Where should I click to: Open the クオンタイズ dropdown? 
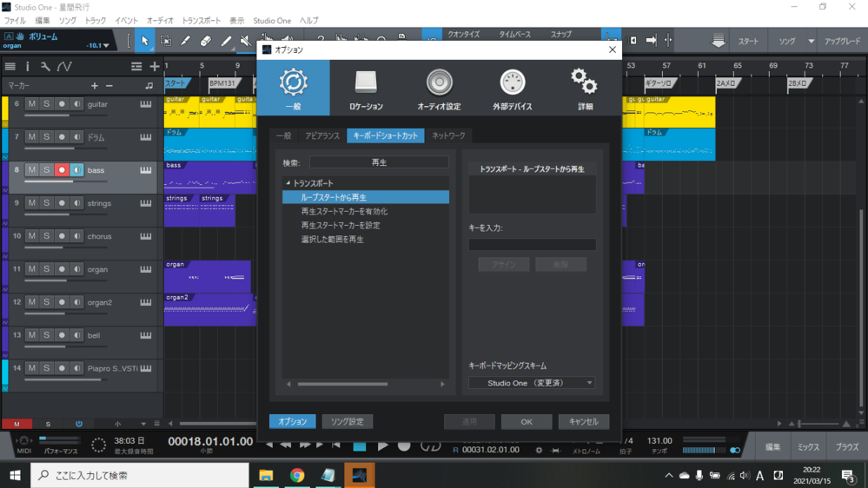pos(463,35)
